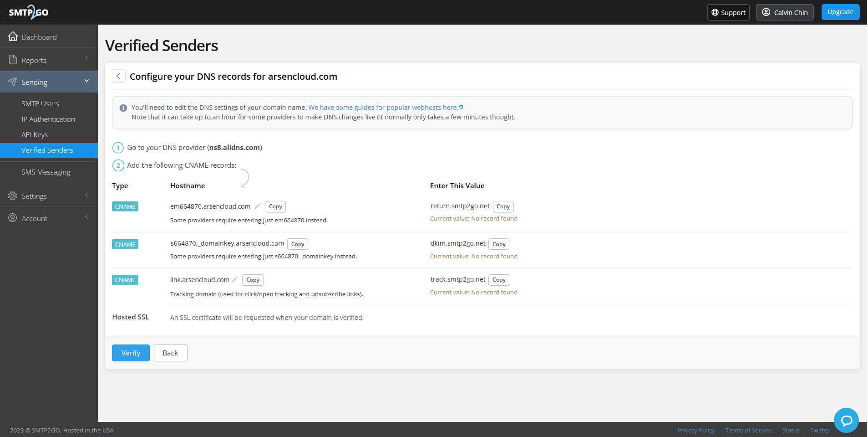Viewport: 868px width, 437px height.
Task: Open Calvin Chin account menu
Action: [x=785, y=12]
